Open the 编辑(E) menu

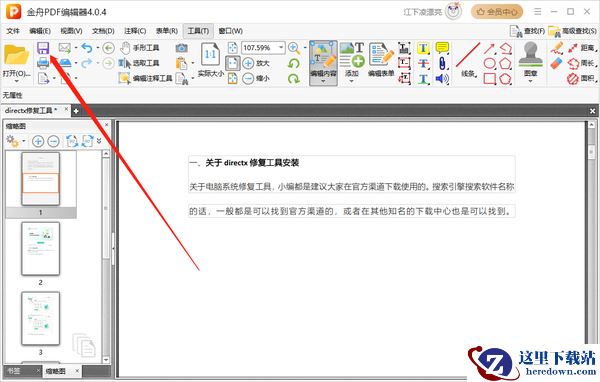pyautogui.click(x=40, y=31)
